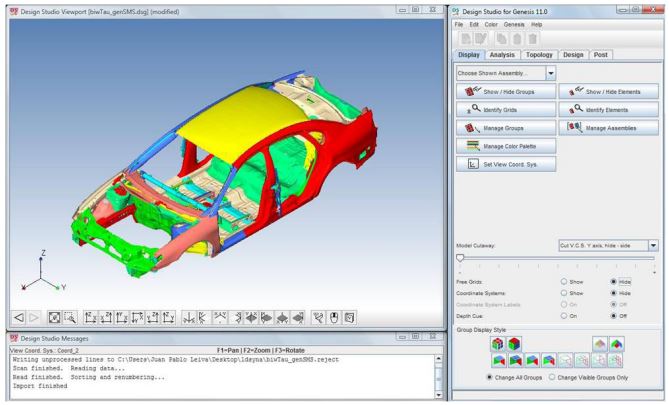Open Manage Assemblies
Screen dimensions: 669x405
tap(608, 128)
